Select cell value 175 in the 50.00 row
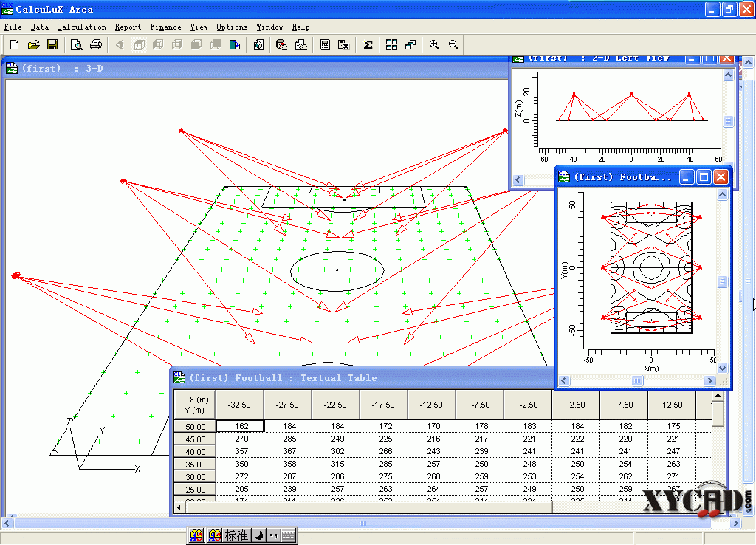756x545 pixels. point(673,426)
